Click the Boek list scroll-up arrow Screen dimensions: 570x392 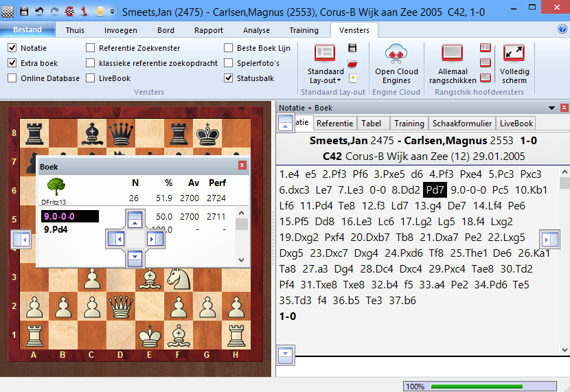pyautogui.click(x=241, y=213)
